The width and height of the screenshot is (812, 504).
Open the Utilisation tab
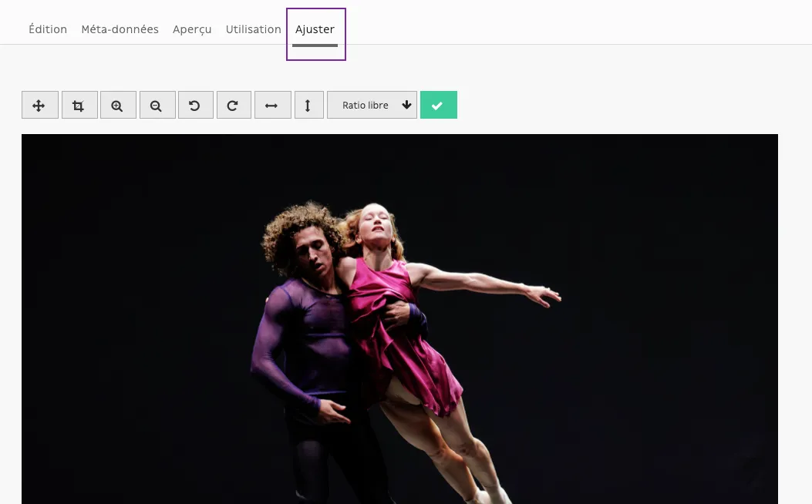253,29
